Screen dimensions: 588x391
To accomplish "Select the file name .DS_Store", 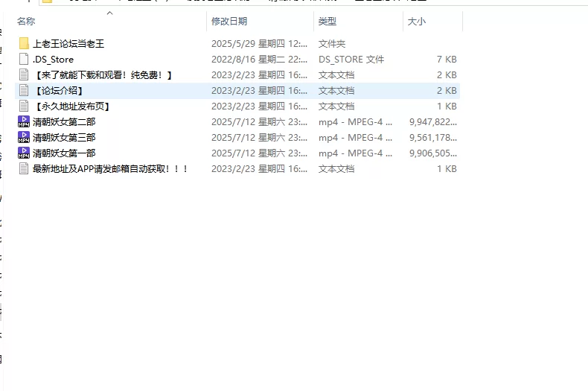I will coord(54,60).
